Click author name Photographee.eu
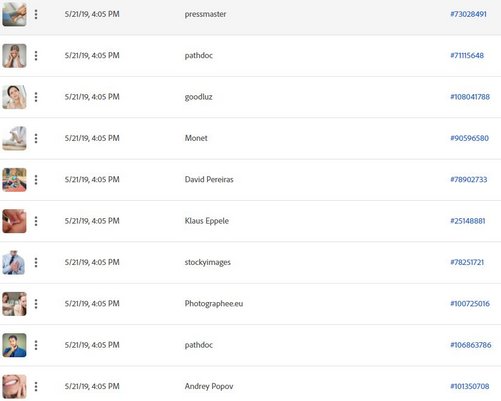 pos(214,304)
